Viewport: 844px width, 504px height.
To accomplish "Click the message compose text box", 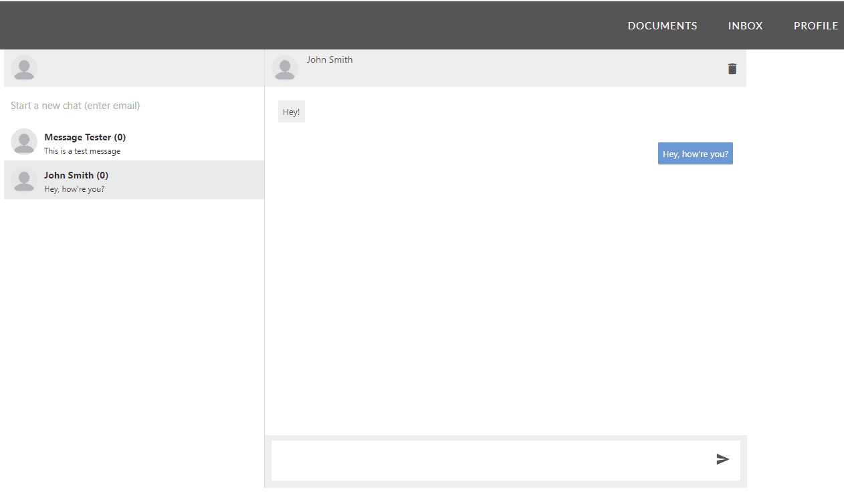I will point(488,460).
